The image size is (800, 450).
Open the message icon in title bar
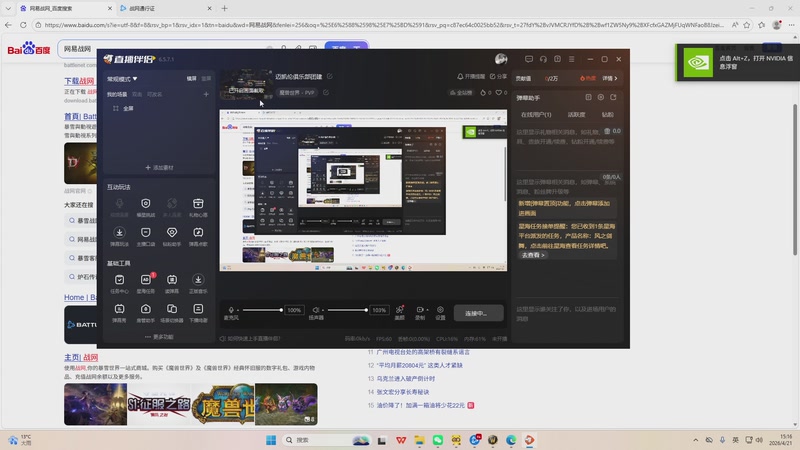click(x=529, y=59)
